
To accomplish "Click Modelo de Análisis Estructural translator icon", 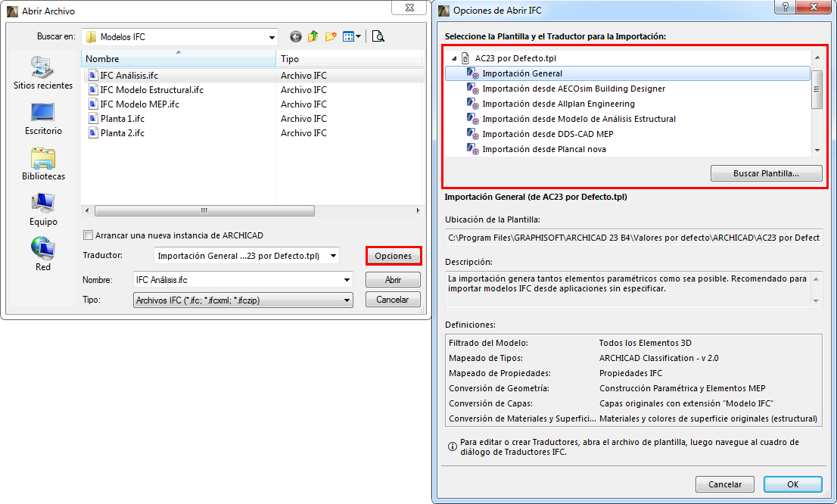I will click(473, 118).
